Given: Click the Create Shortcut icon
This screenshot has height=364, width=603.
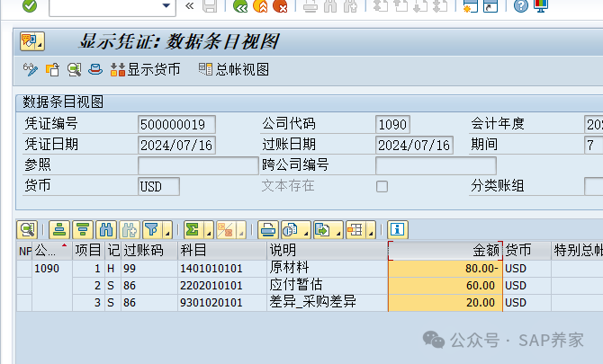Looking at the screenshot, I should click(490, 5).
